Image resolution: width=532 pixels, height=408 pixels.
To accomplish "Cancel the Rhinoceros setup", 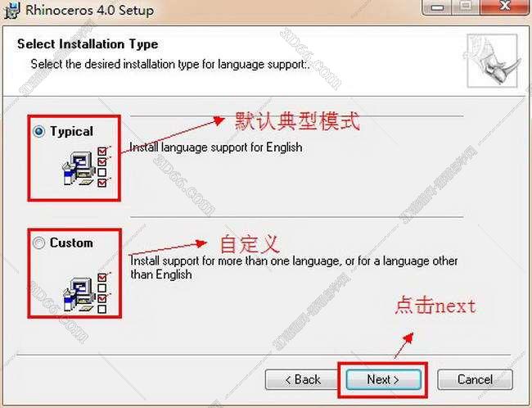I will point(475,379).
